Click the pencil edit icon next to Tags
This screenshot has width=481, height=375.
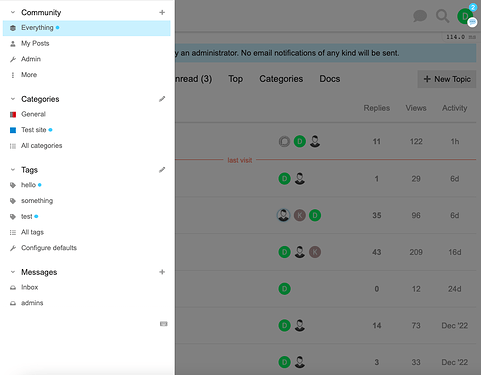click(162, 170)
